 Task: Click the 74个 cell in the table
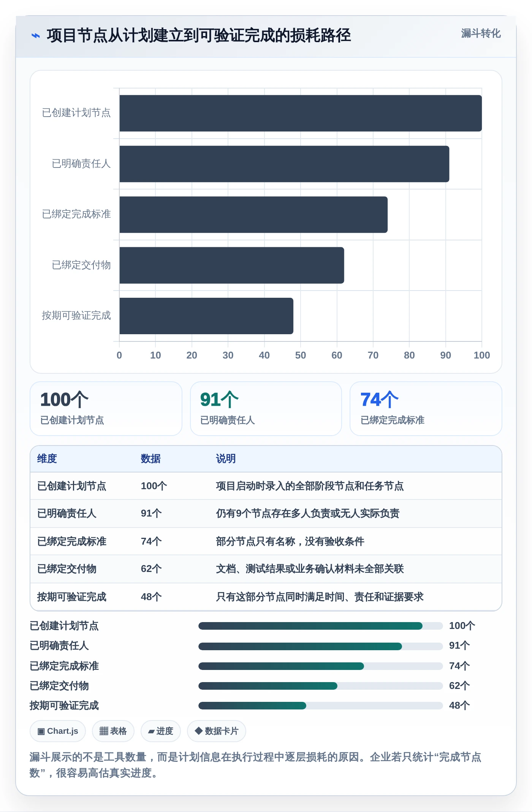151,541
